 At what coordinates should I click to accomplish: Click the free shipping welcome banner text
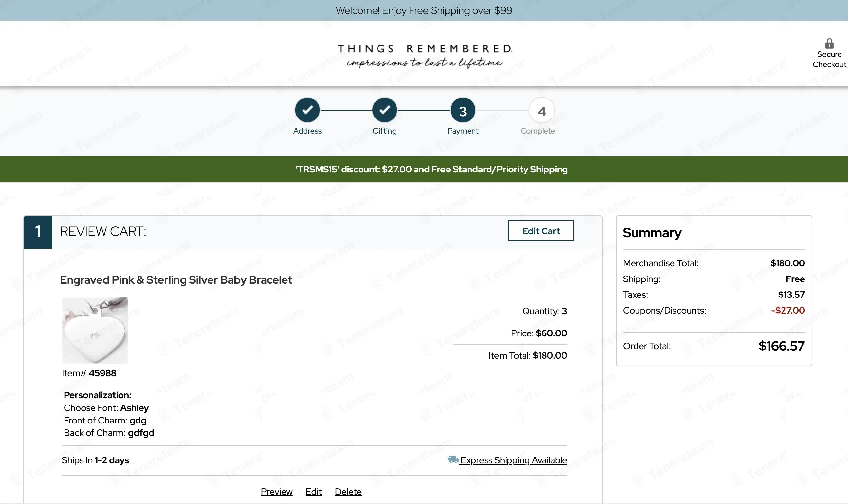click(424, 10)
